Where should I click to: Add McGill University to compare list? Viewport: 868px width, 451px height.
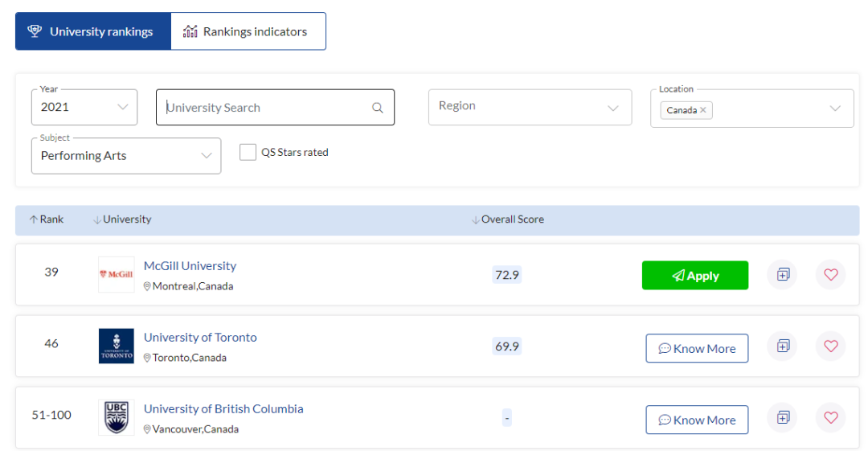point(783,275)
